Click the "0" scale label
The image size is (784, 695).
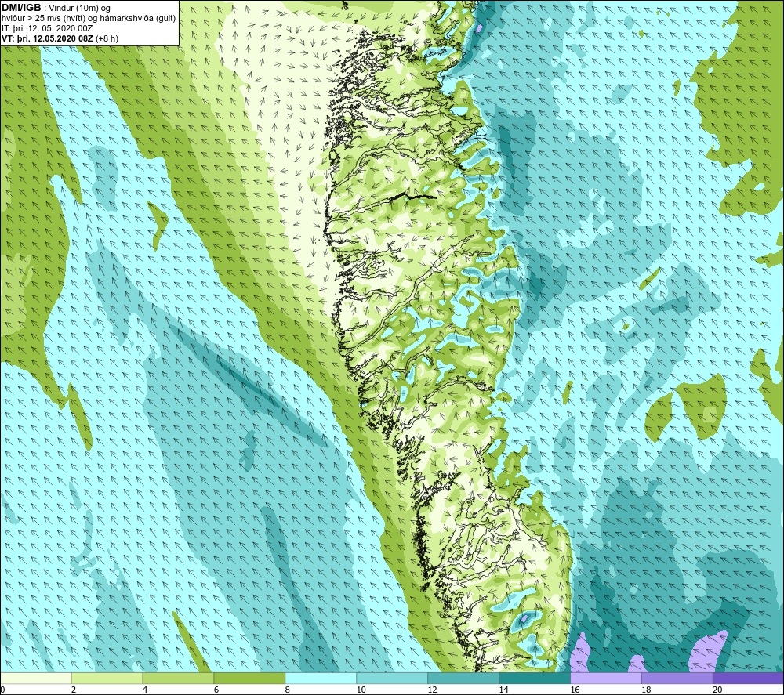click(x=2, y=690)
